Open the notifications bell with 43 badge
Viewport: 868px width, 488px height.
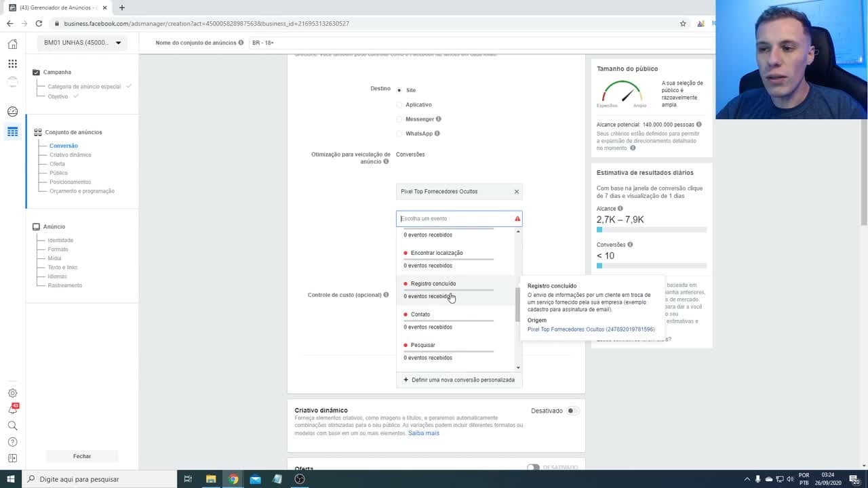tap(12, 409)
